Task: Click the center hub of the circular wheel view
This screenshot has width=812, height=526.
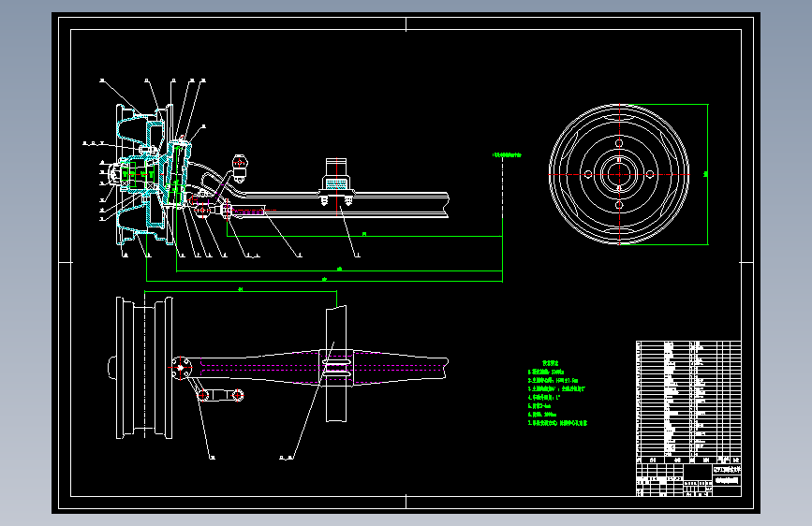Action: point(618,174)
